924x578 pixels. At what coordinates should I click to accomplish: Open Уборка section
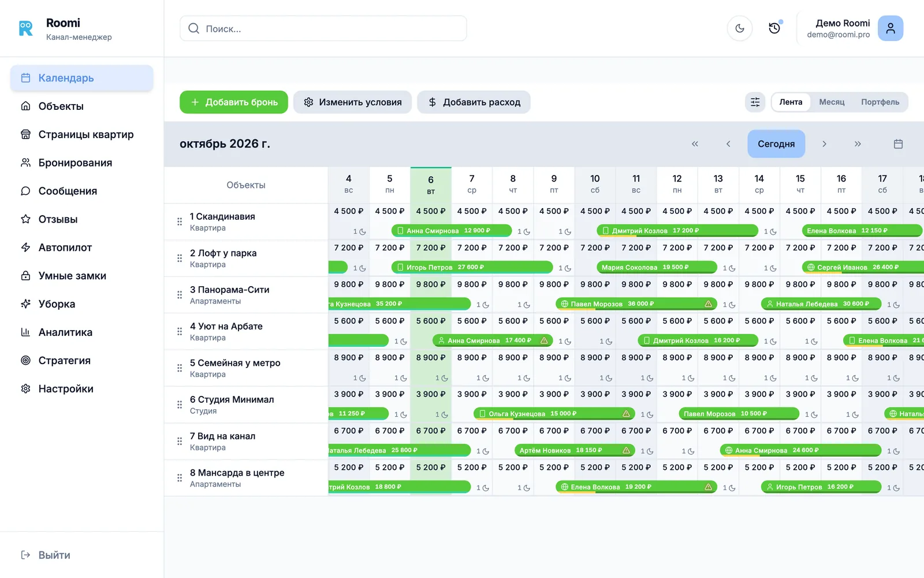click(82, 304)
